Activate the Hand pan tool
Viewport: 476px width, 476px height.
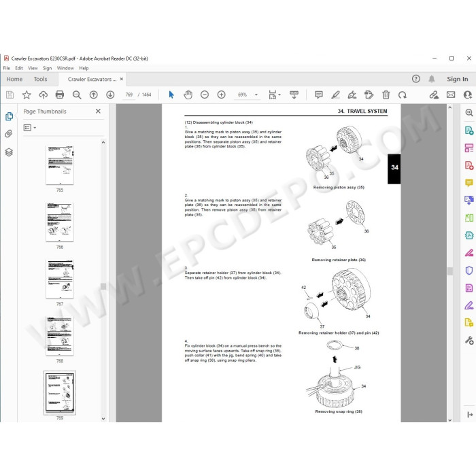coord(188,95)
